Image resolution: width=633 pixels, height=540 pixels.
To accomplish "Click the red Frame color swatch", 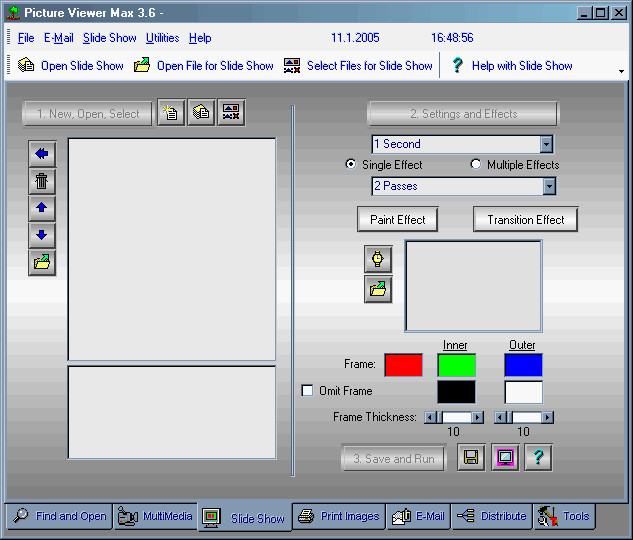I will 404,365.
